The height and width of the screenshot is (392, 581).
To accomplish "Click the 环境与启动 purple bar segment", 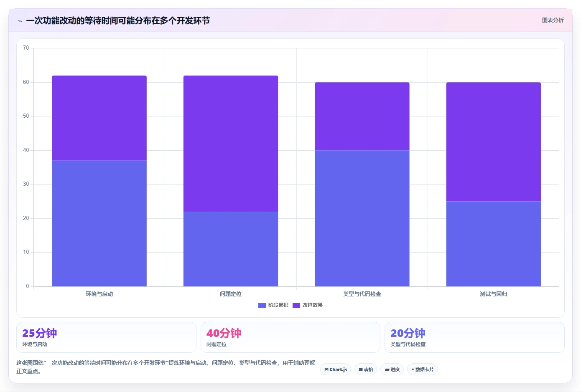I will pos(99,118).
